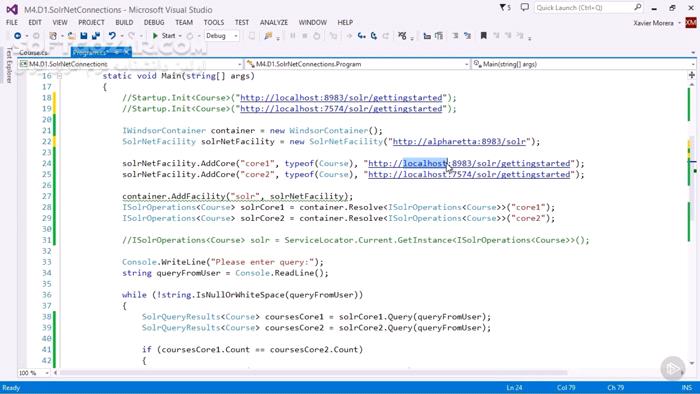
Task: Click the Restart debugging icon
Action: pyautogui.click(x=317, y=36)
